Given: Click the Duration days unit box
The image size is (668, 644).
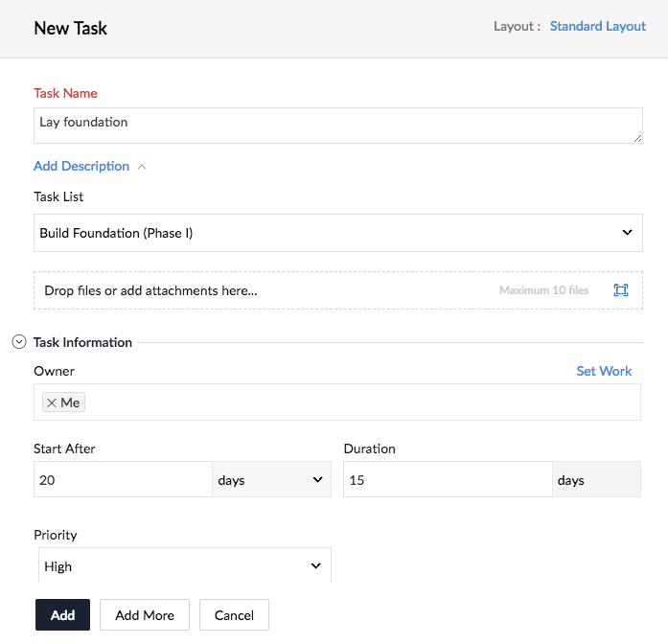Looking at the screenshot, I should [x=596, y=480].
